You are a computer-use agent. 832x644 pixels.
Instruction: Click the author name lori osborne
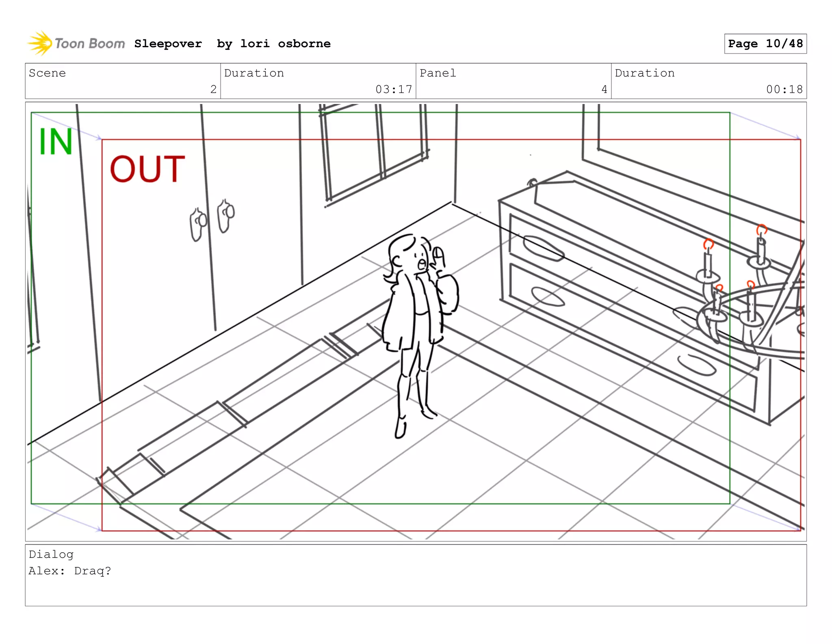pos(285,43)
